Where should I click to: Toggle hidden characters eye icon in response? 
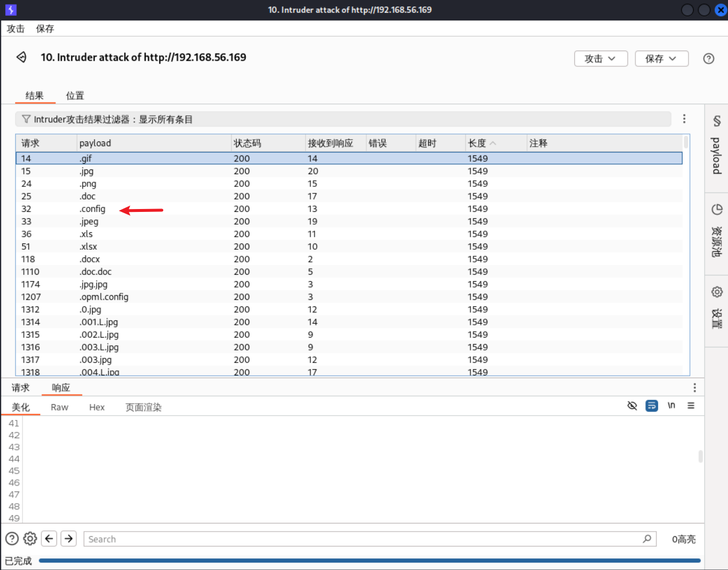(x=632, y=406)
